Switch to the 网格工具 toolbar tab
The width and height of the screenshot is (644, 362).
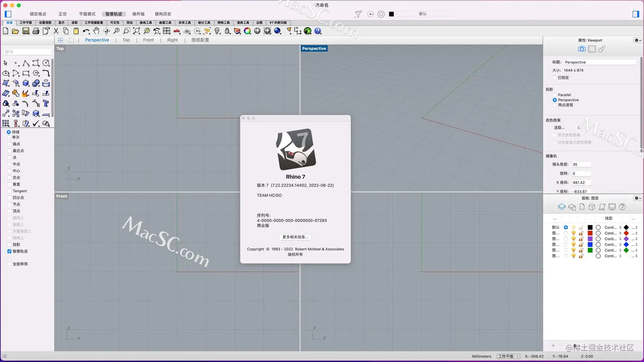(x=224, y=23)
